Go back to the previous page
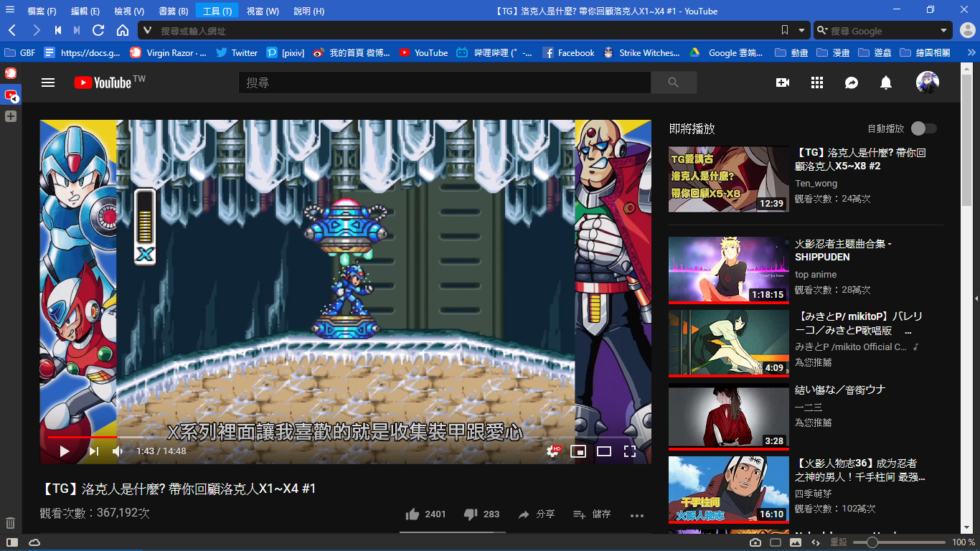This screenshot has height=551, width=980. tap(12, 30)
